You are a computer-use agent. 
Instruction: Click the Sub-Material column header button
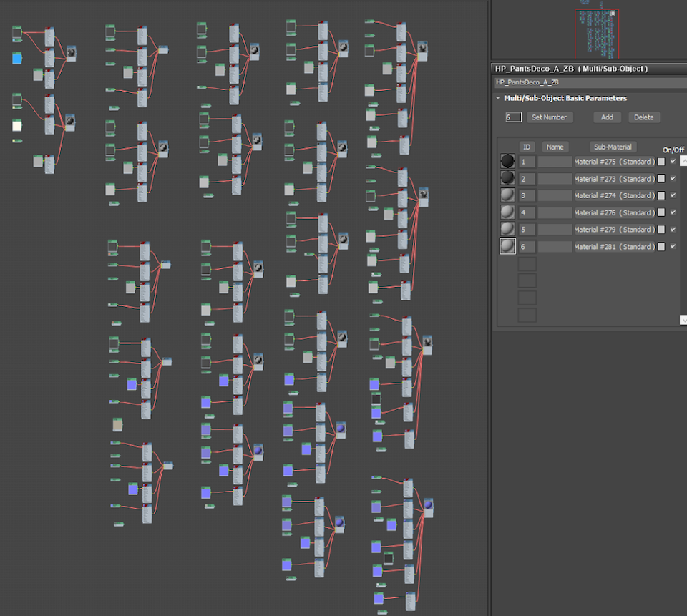point(613,147)
